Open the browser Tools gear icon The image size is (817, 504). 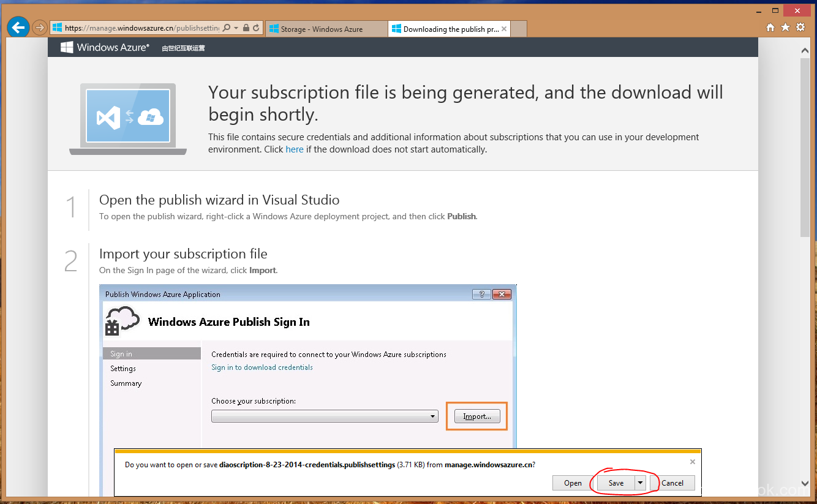click(800, 28)
